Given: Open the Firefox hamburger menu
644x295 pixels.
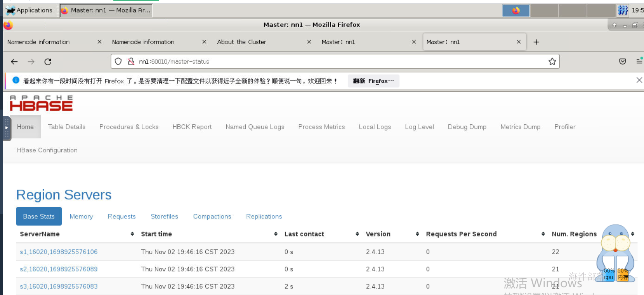Looking at the screenshot, I should click(x=639, y=61).
